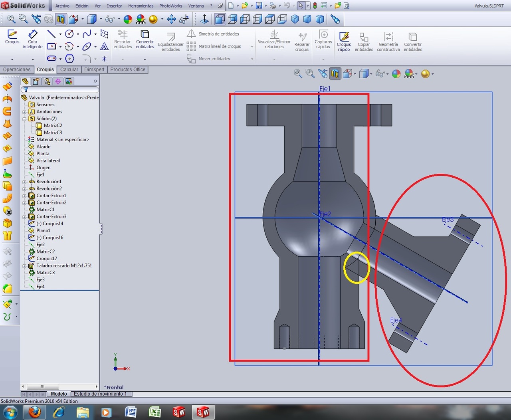Viewport: 511px width, 420px height.
Task: Choose the Ellipse sketch tool
Action: pyautogui.click(x=87, y=46)
